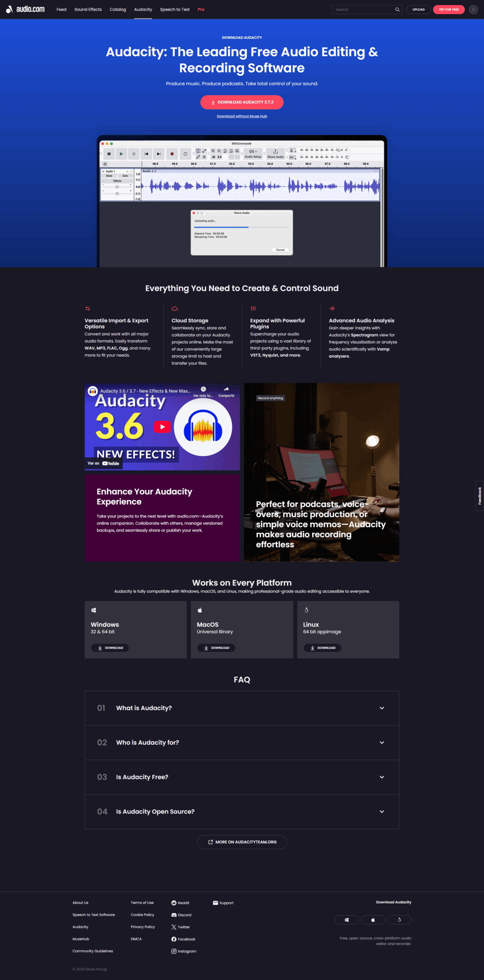Open Cookie Policy footer link
This screenshot has width=484, height=980.
click(142, 915)
